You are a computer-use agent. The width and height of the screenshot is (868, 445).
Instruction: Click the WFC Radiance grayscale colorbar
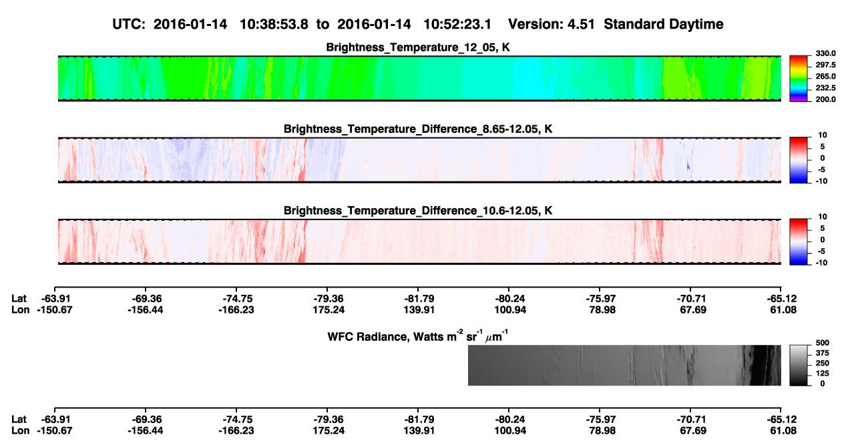[799, 365]
